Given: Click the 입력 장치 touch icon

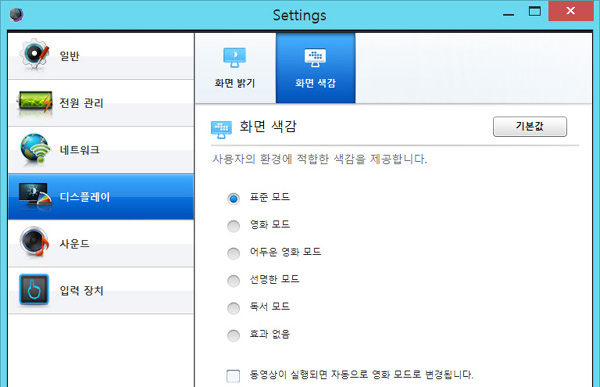Looking at the screenshot, I should (34, 289).
